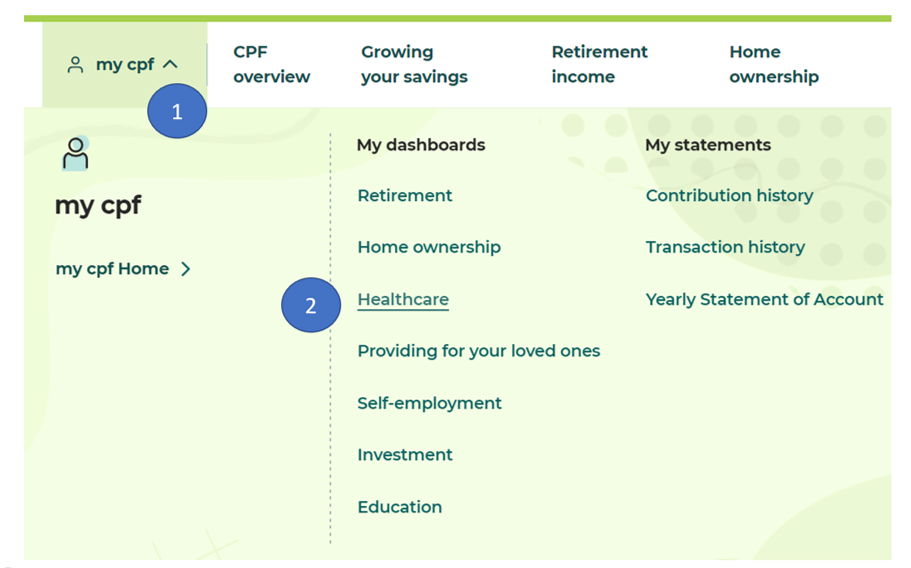Open the Retirement dashboard link
This screenshot has width=911, height=568.
(405, 196)
